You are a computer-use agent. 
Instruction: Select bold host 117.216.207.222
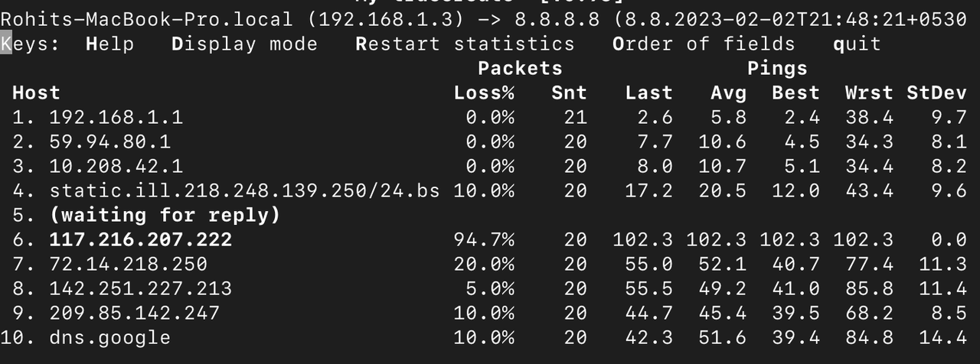point(141,240)
